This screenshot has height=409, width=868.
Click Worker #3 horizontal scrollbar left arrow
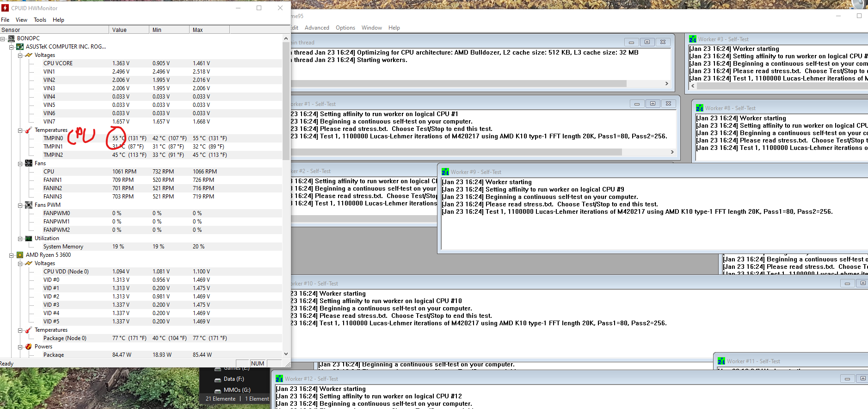(x=693, y=86)
